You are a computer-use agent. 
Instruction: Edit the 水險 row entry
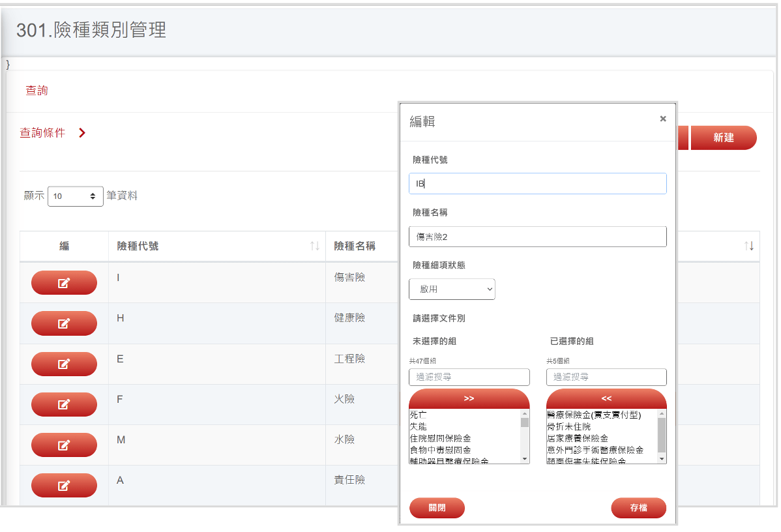[x=64, y=445]
